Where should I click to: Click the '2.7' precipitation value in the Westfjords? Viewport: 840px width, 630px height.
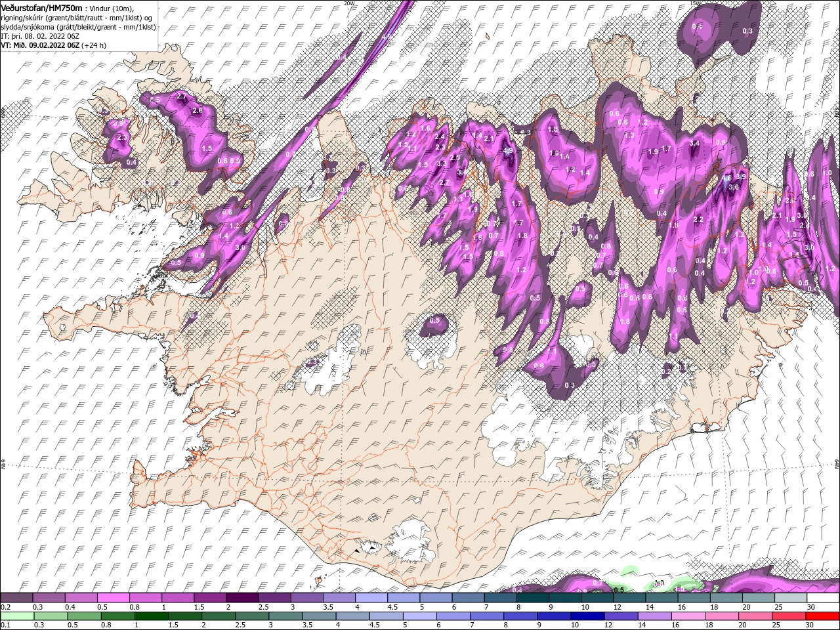pos(182,97)
